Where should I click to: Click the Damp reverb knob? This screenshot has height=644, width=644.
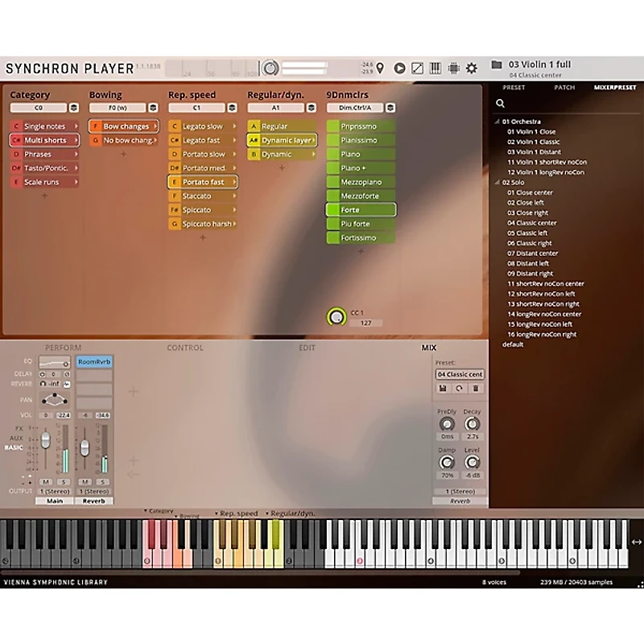(447, 462)
